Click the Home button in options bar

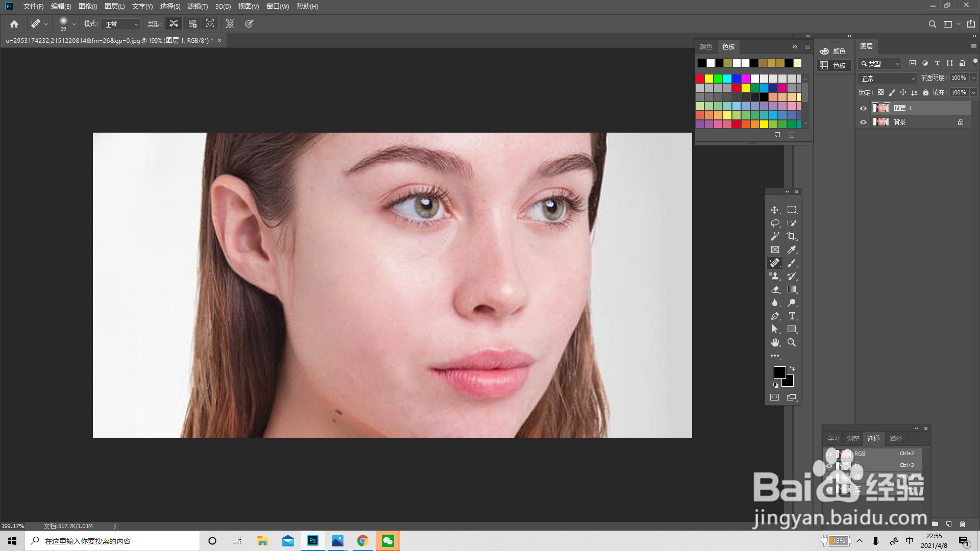click(14, 23)
